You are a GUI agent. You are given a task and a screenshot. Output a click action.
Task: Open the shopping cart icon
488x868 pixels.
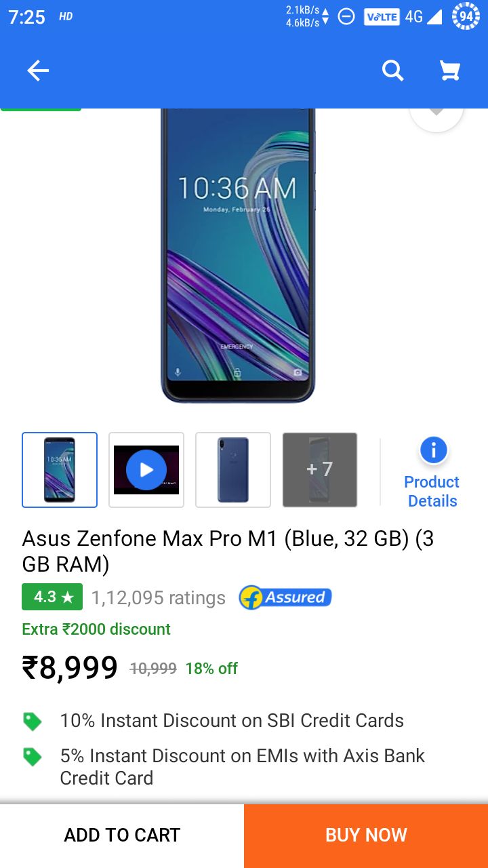450,71
